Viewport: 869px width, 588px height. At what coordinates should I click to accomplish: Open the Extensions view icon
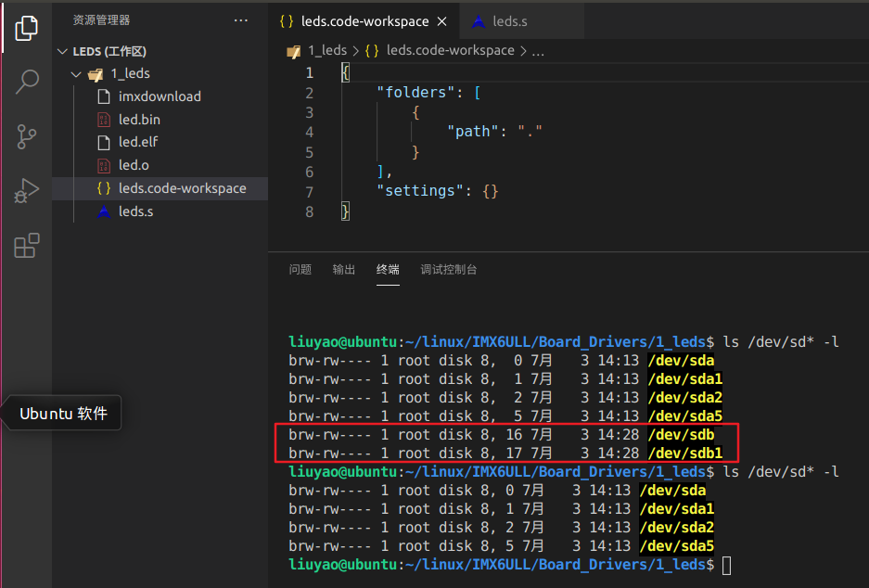[x=26, y=245]
